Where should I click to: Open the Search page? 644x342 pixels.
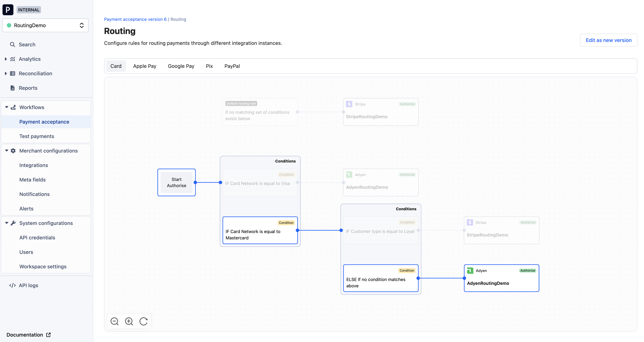27,45
